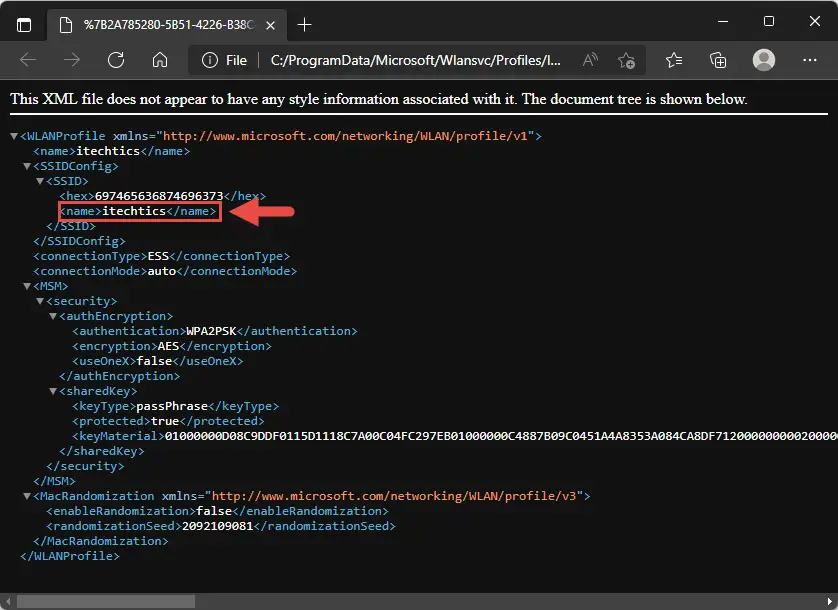Image resolution: width=838 pixels, height=610 pixels.
Task: Select the connectionMode value auto
Action: tap(161, 271)
